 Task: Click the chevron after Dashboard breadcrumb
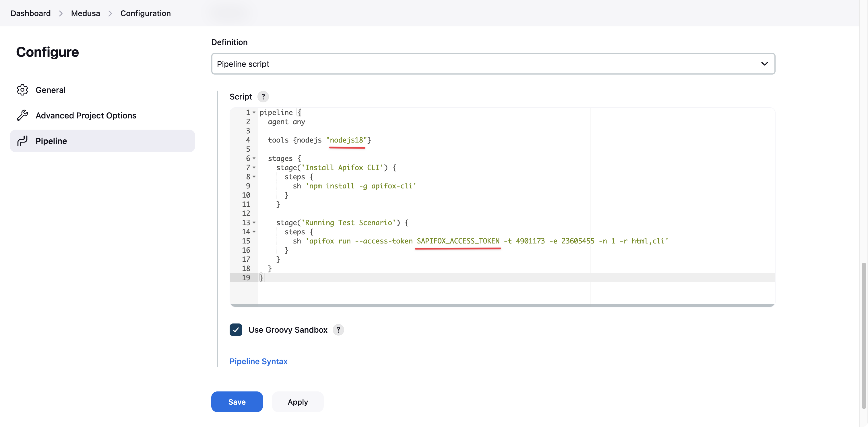[x=61, y=13]
